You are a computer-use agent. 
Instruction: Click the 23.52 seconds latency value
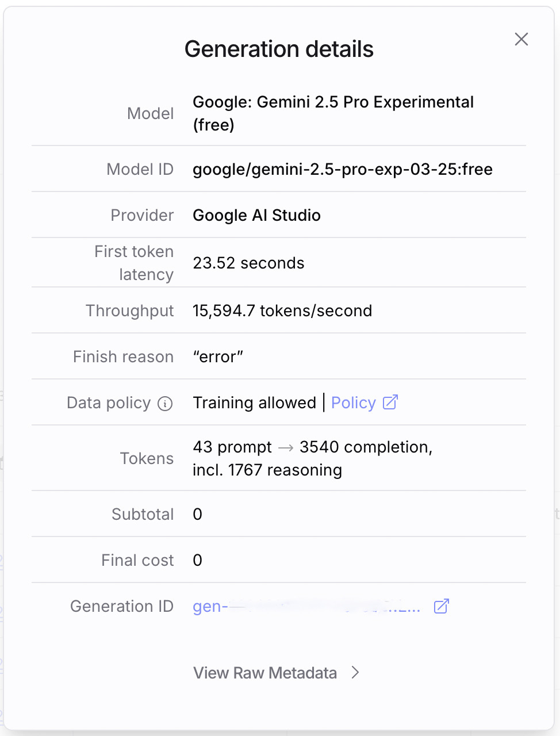click(x=248, y=263)
